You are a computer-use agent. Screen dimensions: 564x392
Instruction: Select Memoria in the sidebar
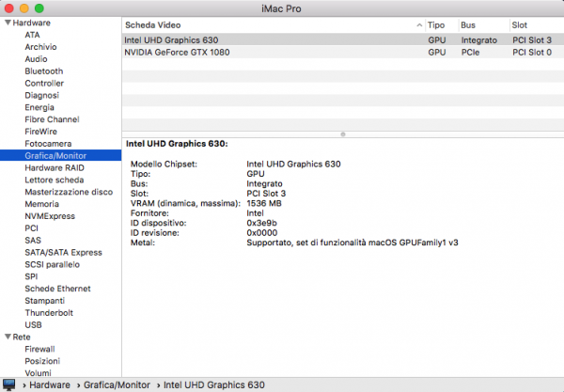(41, 204)
